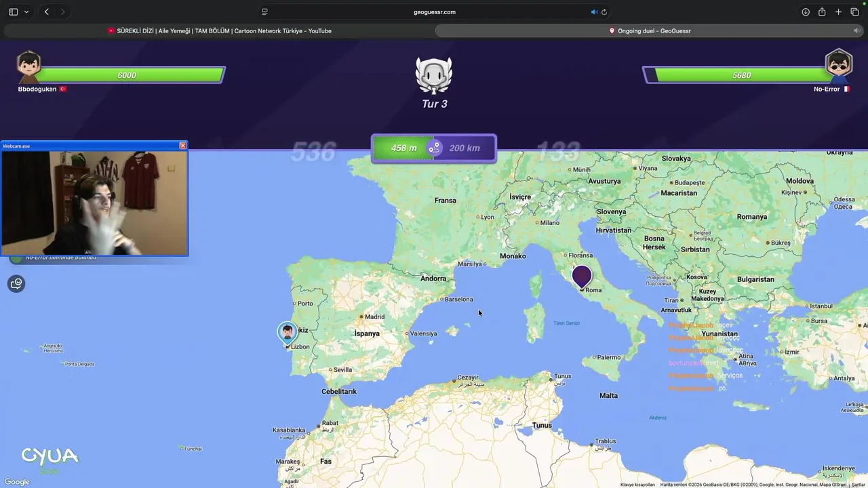Toggle the Safari sidebar icon
The width and height of the screenshot is (868, 488).
[14, 12]
